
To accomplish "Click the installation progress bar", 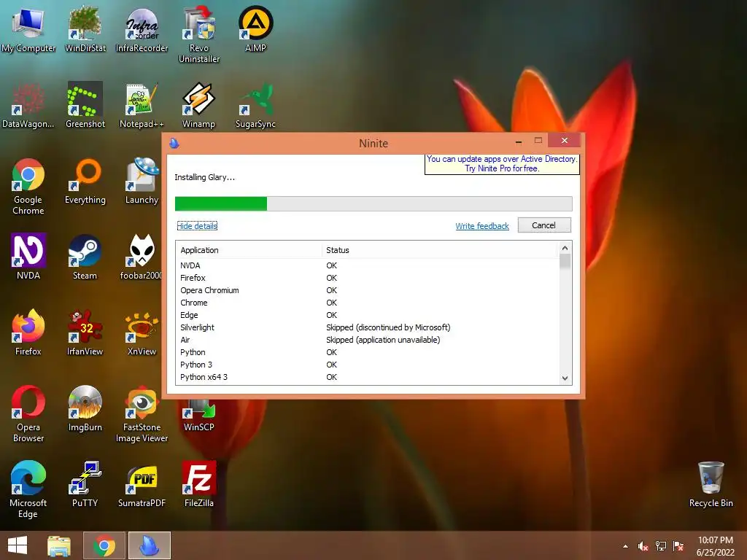I will tap(373, 203).
